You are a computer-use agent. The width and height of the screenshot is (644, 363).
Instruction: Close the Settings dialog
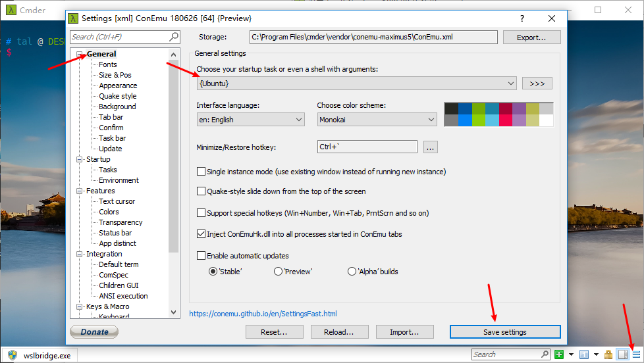point(552,18)
